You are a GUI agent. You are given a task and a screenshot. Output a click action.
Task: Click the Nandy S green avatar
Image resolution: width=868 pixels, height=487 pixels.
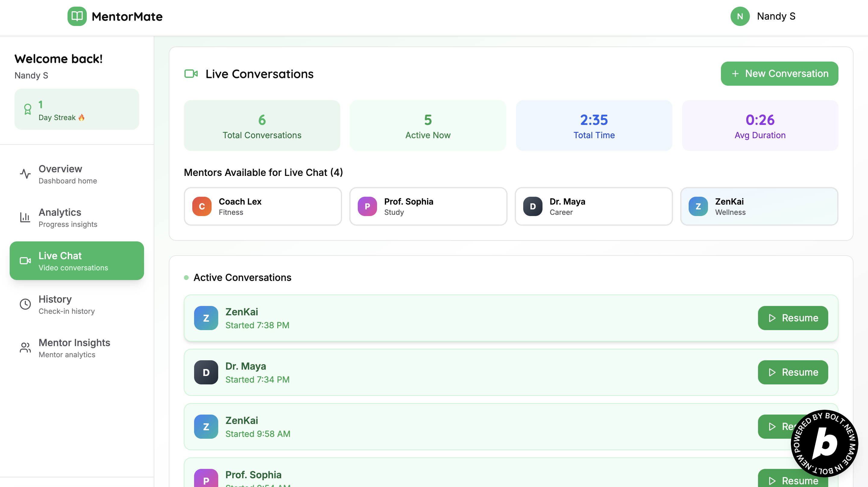tap(740, 16)
